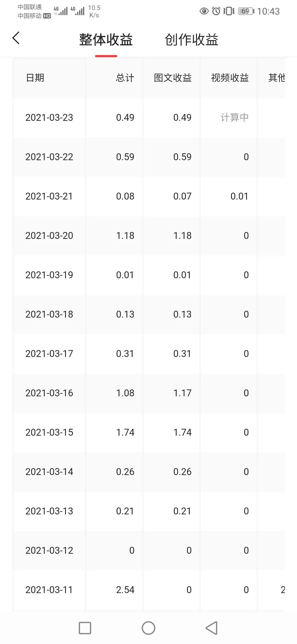The width and height of the screenshot is (297, 644).
Task: Tap the 日期 column header
Action: click(x=35, y=78)
